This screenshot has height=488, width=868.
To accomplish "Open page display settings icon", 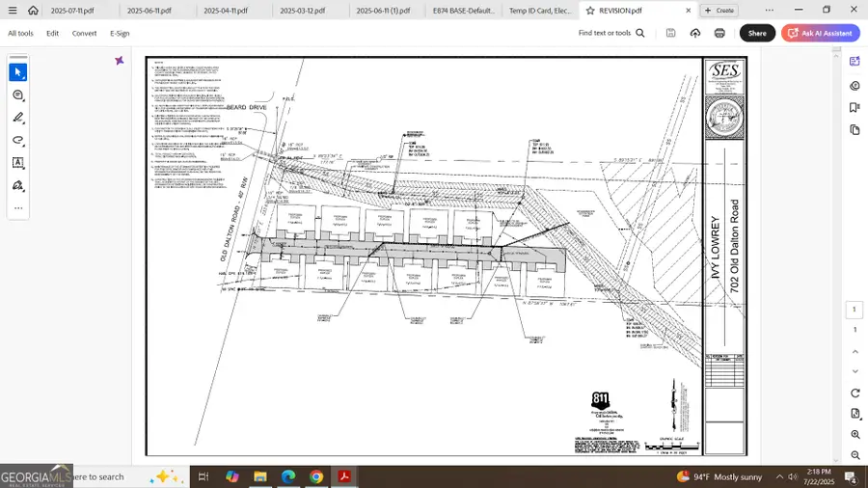I will pos(854,414).
